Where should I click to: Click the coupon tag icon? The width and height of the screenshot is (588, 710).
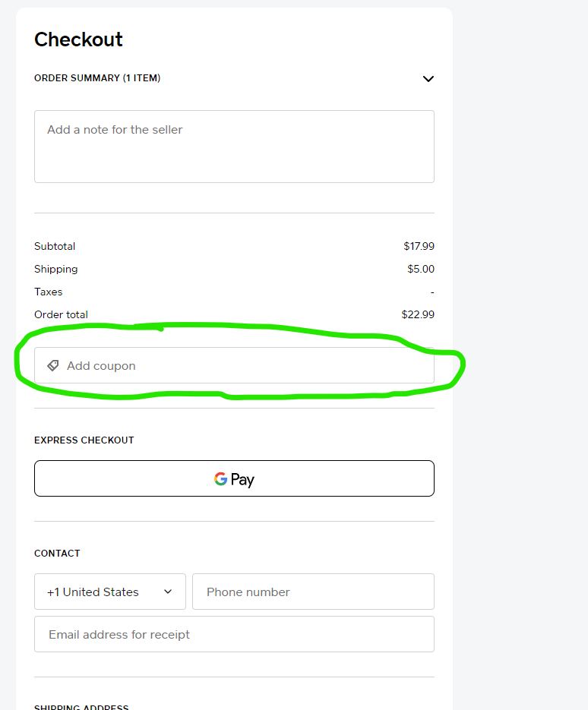[x=53, y=366]
